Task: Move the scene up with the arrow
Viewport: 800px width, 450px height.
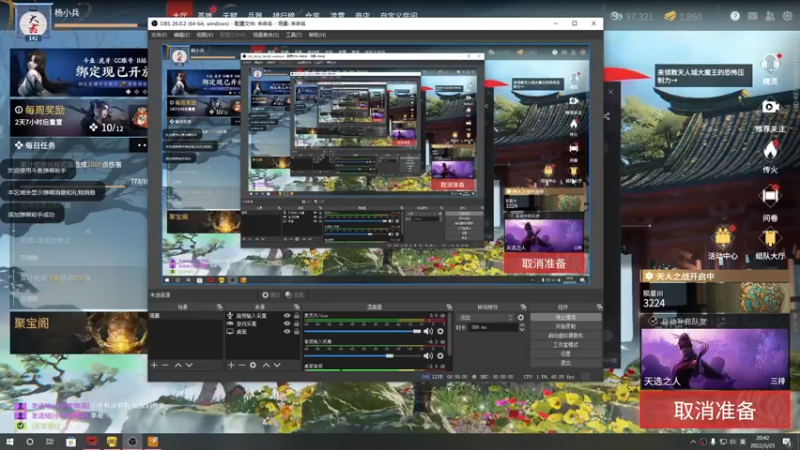Action: (178, 365)
